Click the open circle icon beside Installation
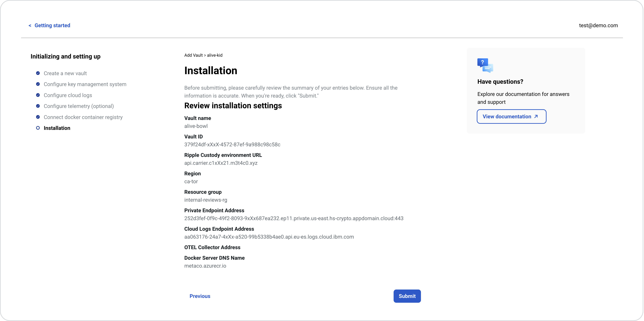This screenshot has height=321, width=644. [x=38, y=128]
